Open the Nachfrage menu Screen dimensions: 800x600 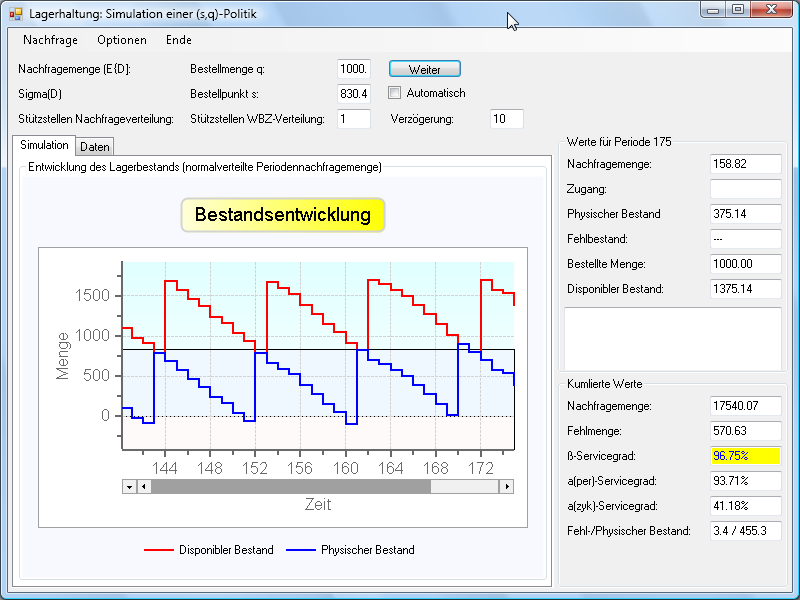pyautogui.click(x=50, y=40)
